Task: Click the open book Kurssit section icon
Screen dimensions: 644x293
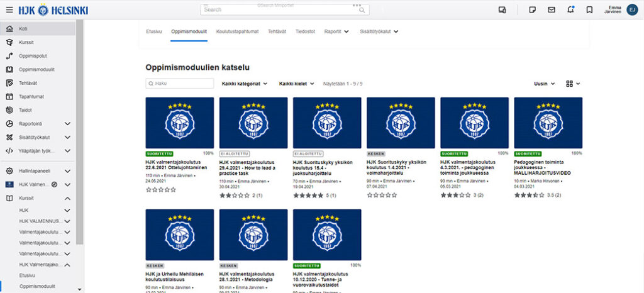Action: pyautogui.click(x=10, y=198)
